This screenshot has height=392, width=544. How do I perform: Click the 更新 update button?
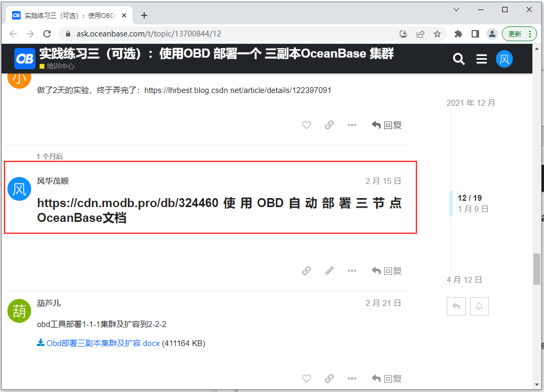pyautogui.click(x=519, y=34)
